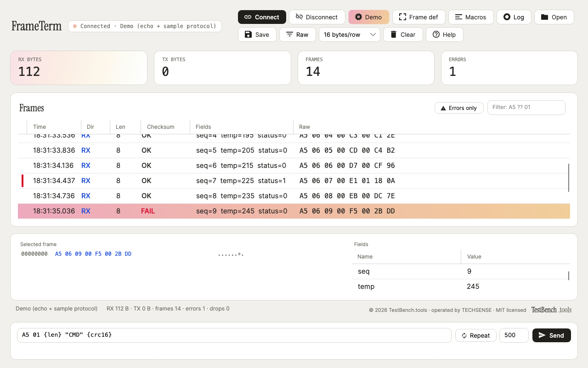Image resolution: width=588 pixels, height=368 pixels.
Task: Click the command input with A5 01 {len}
Action: coord(234,335)
